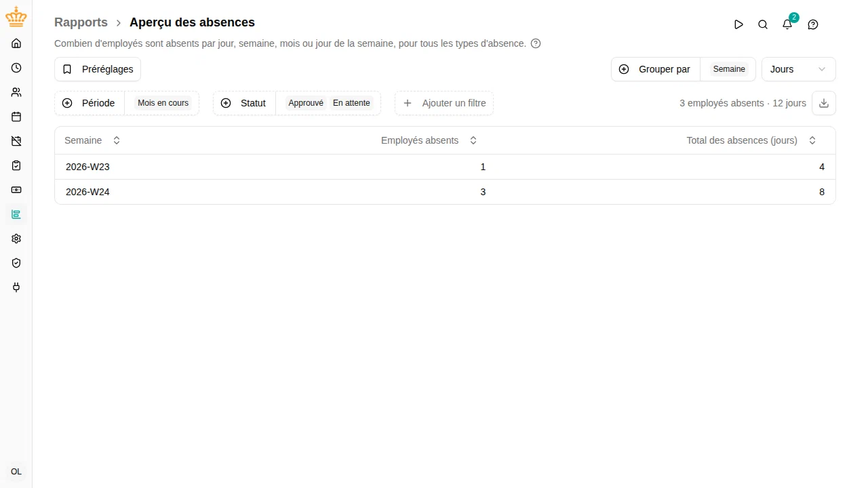Open the calendar sidebar icon

tap(16, 117)
